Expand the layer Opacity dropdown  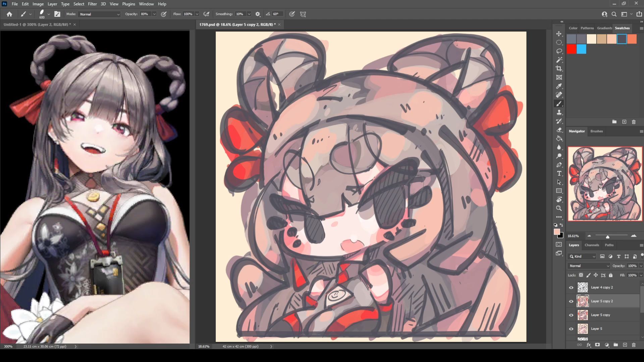[641, 266]
